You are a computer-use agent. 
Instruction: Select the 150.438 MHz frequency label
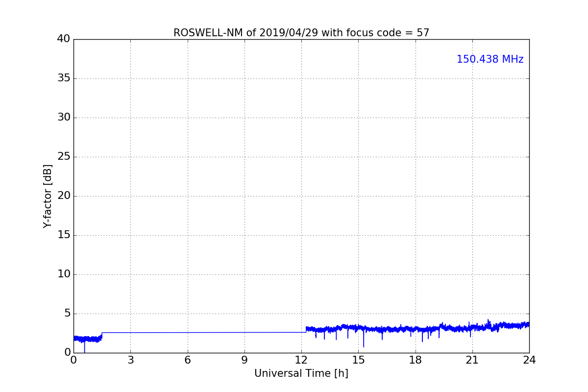[490, 59]
